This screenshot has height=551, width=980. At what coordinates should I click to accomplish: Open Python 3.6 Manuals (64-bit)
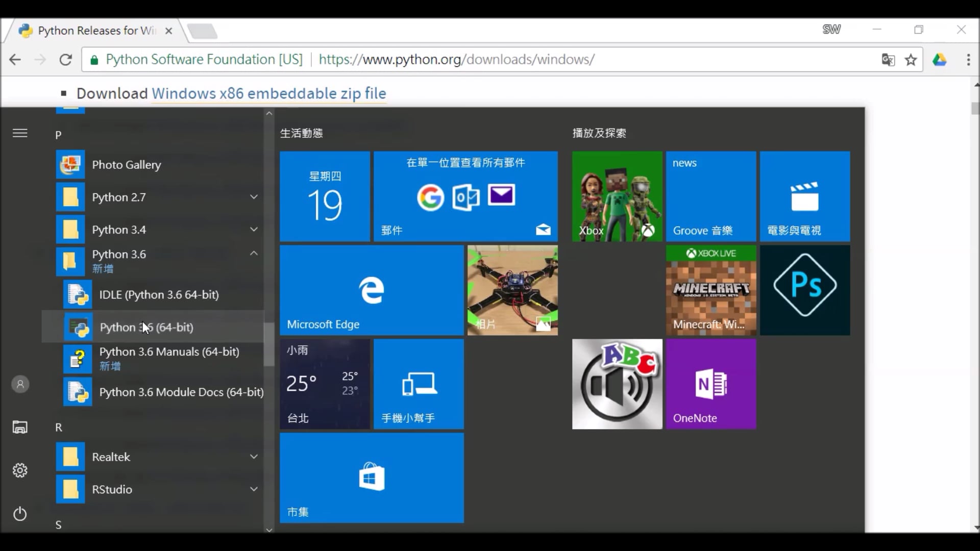tap(169, 352)
